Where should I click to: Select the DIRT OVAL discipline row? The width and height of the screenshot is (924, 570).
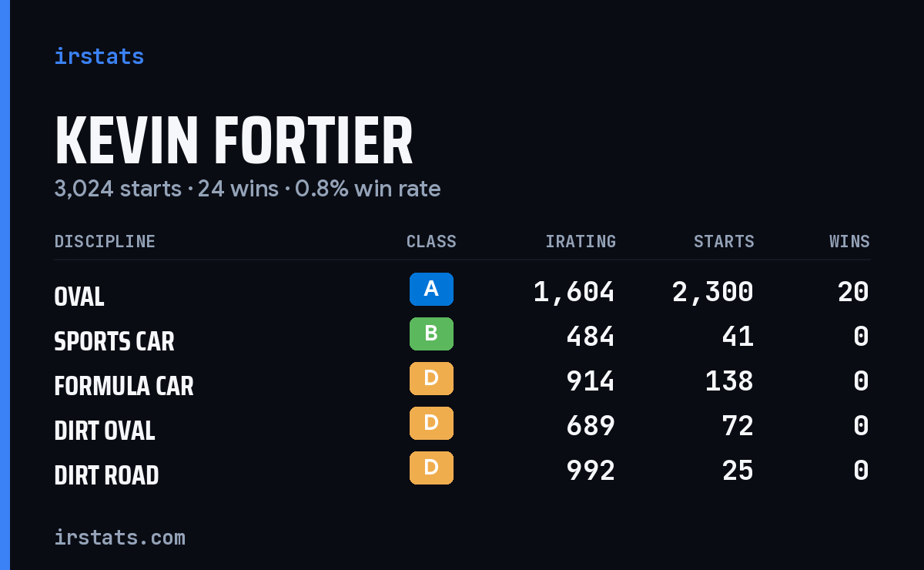coord(462,426)
